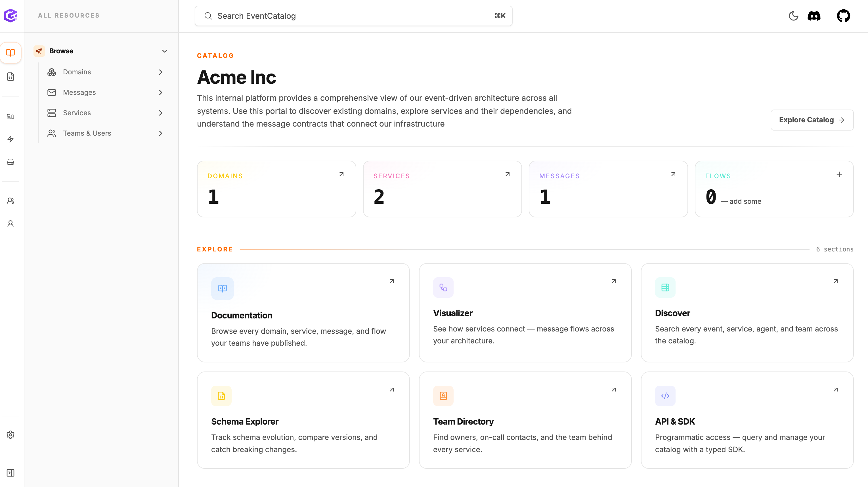The image size is (868, 487).
Task: Click the Teams & Users people icon
Action: pyautogui.click(x=52, y=133)
